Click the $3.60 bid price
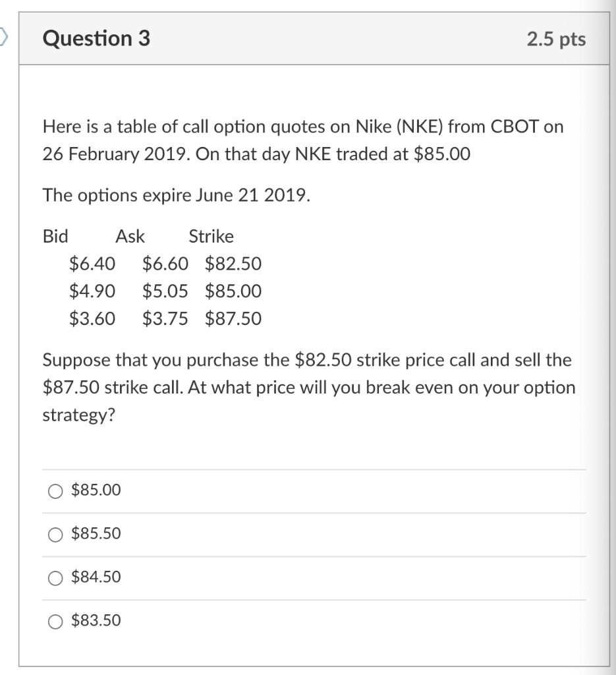Viewport: 616px width, 675px height. [x=92, y=318]
